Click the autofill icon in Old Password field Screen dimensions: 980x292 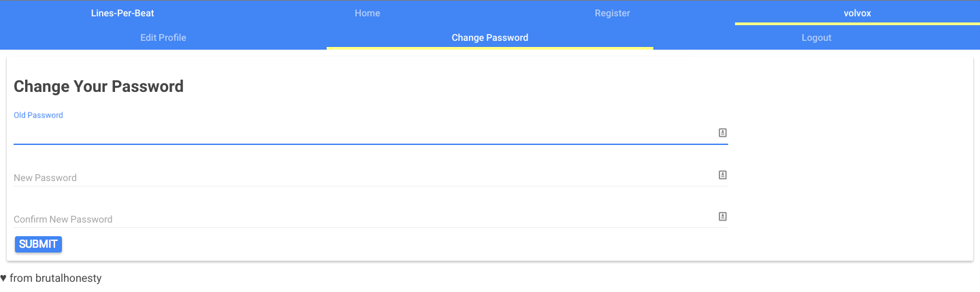(x=723, y=133)
